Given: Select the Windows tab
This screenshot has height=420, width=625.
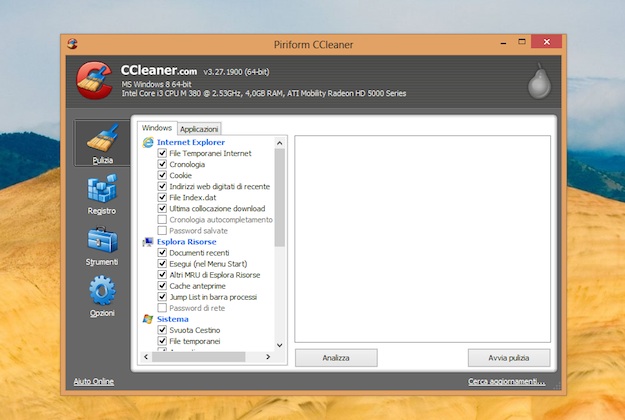Looking at the screenshot, I should coord(157,128).
